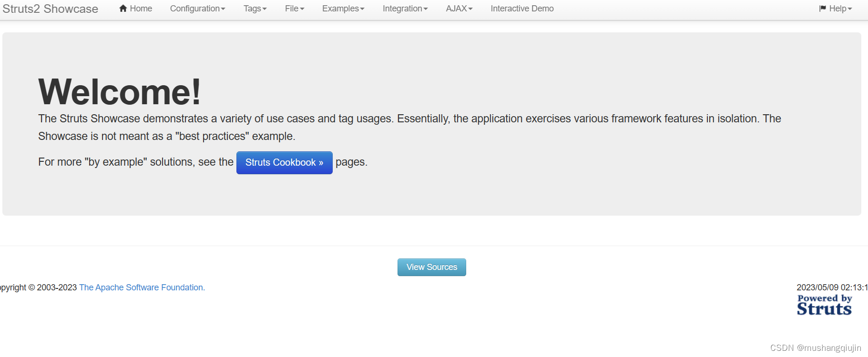Click the house icon beside Home
Image resolution: width=868 pixels, height=357 pixels.
coord(123,8)
